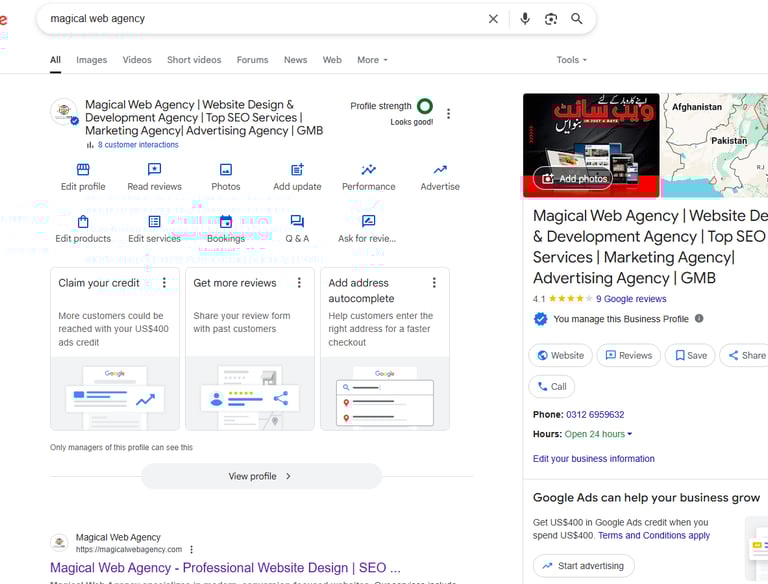The height and width of the screenshot is (584, 768).
Task: Open options menu on Add address autocomplete card
Action: point(434,283)
